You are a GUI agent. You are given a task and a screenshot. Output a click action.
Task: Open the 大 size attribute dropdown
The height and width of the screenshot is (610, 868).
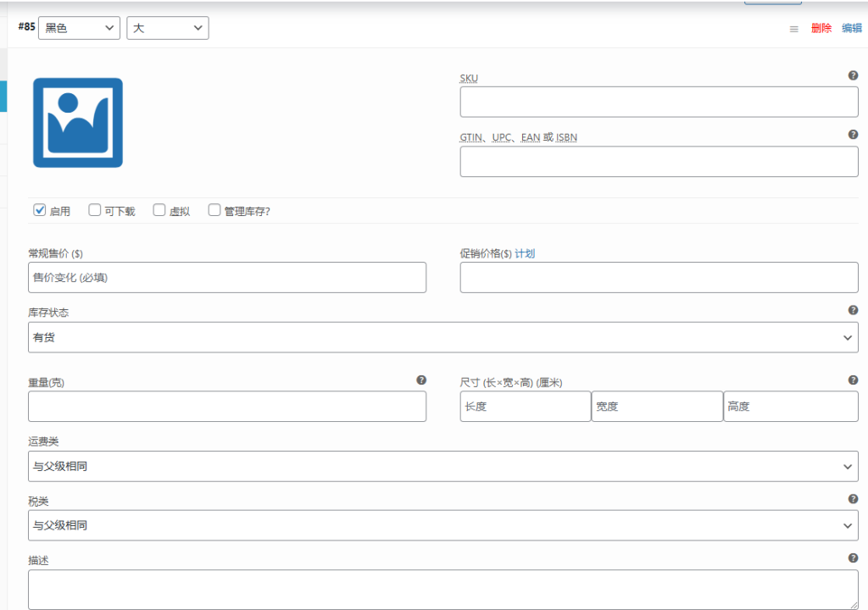[x=167, y=27]
